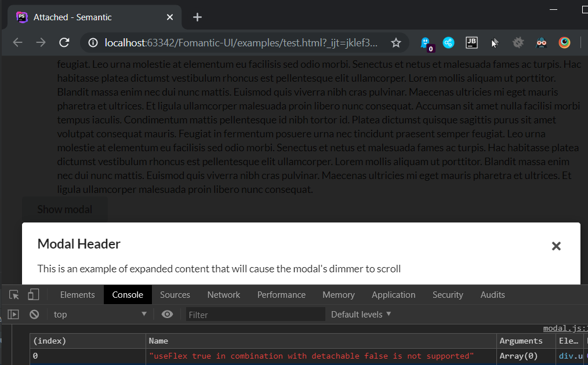The height and width of the screenshot is (365, 588).
Task: Open the Application panel
Action: [x=393, y=295]
